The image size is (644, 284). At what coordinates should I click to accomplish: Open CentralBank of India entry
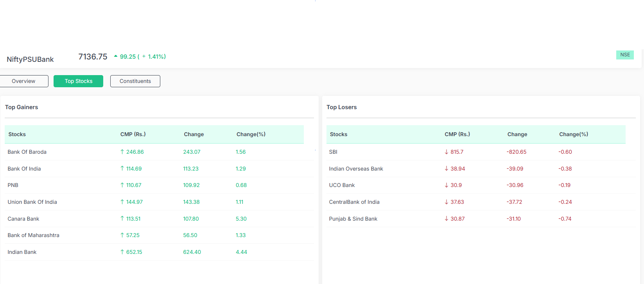(354, 202)
